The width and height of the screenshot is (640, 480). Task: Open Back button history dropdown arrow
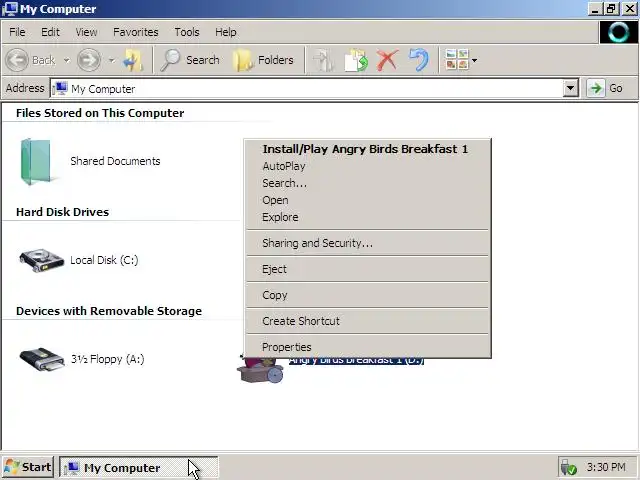[x=66, y=60]
